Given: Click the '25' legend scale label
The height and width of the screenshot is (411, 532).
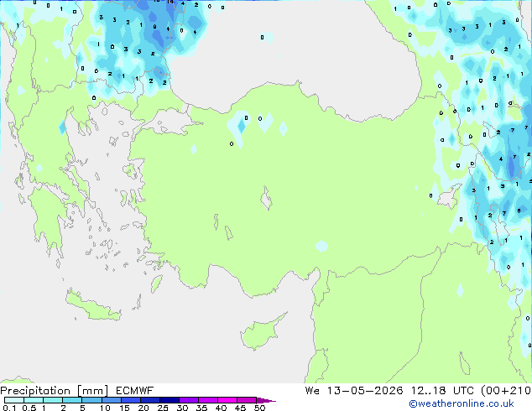Looking at the screenshot, I should tap(163, 408).
